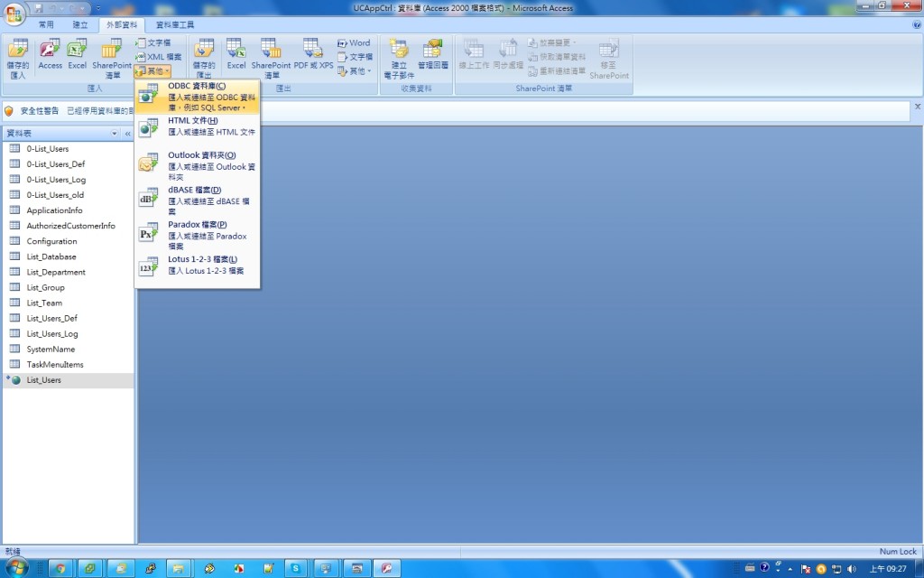Image resolution: width=924 pixels, height=578 pixels.
Task: Export to SharePoint list icon
Action: click(271, 59)
